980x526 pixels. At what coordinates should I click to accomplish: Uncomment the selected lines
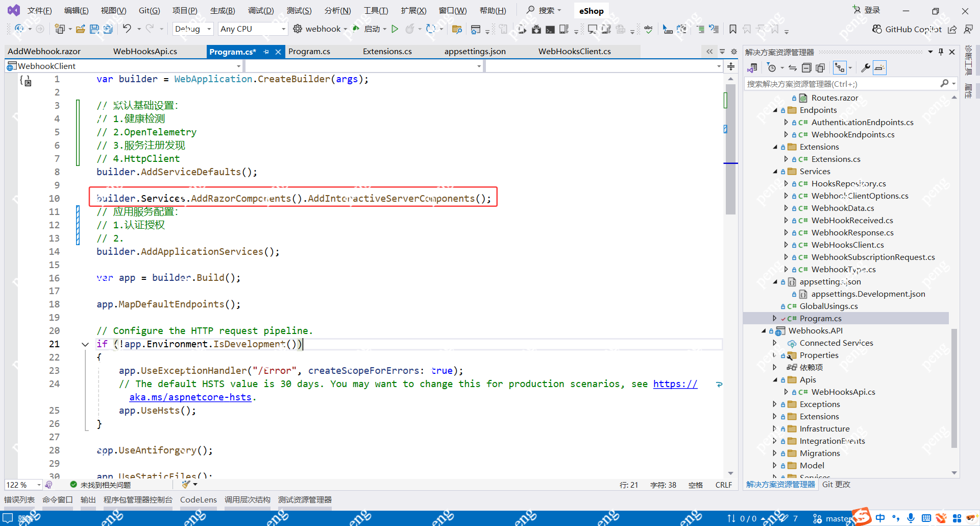click(714, 29)
